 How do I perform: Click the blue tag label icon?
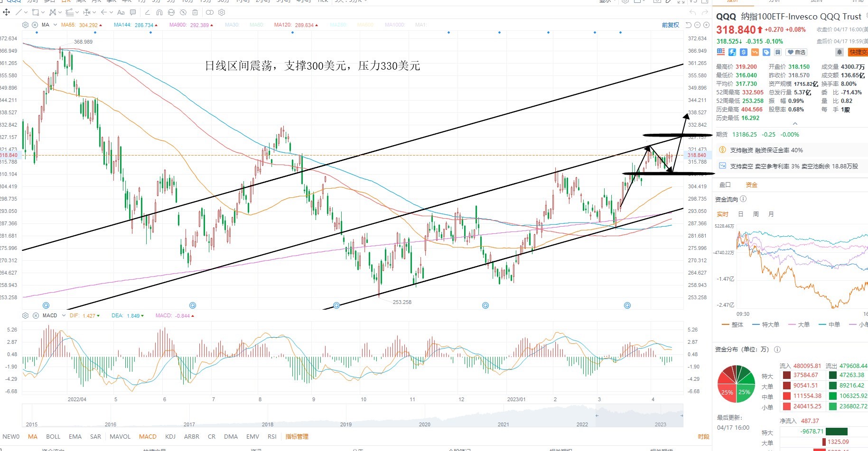point(766,52)
